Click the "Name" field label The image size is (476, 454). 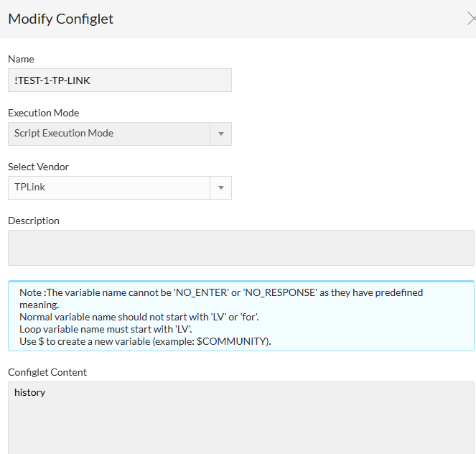(x=21, y=59)
